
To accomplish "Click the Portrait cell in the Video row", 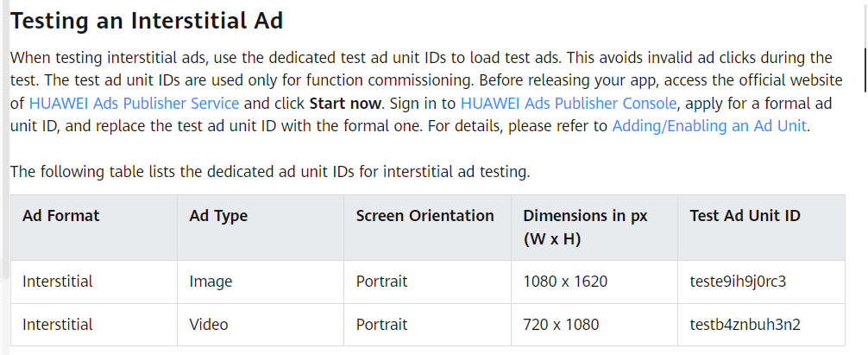I will (381, 325).
